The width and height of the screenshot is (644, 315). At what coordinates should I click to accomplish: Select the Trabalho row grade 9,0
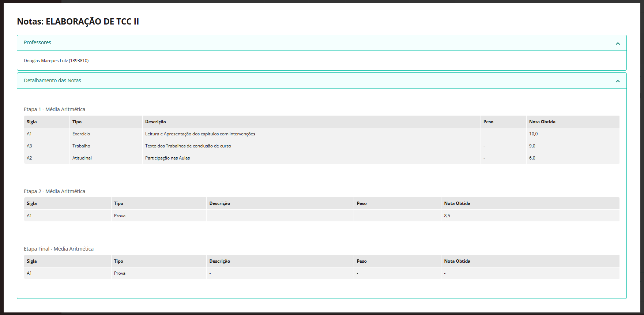pyautogui.click(x=532, y=146)
